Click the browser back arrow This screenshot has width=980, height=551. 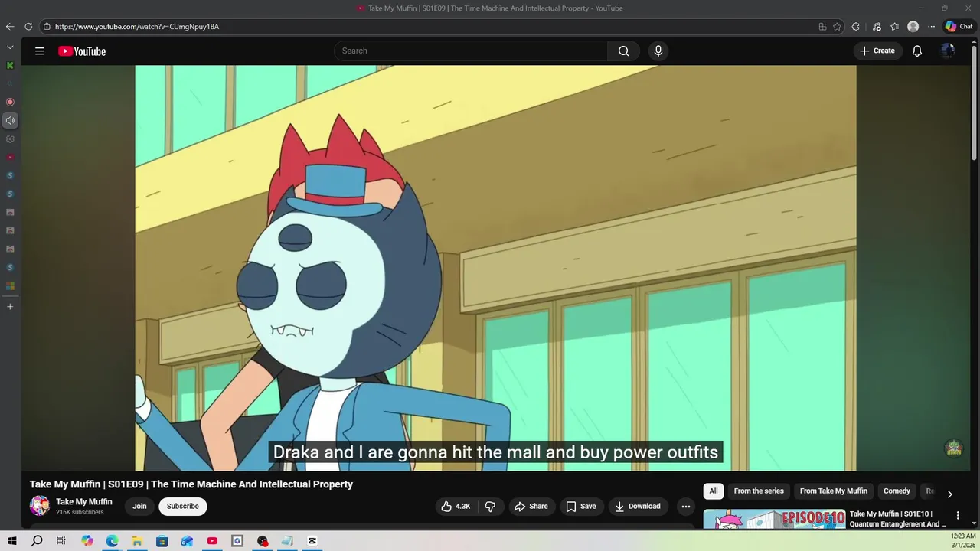(10, 26)
